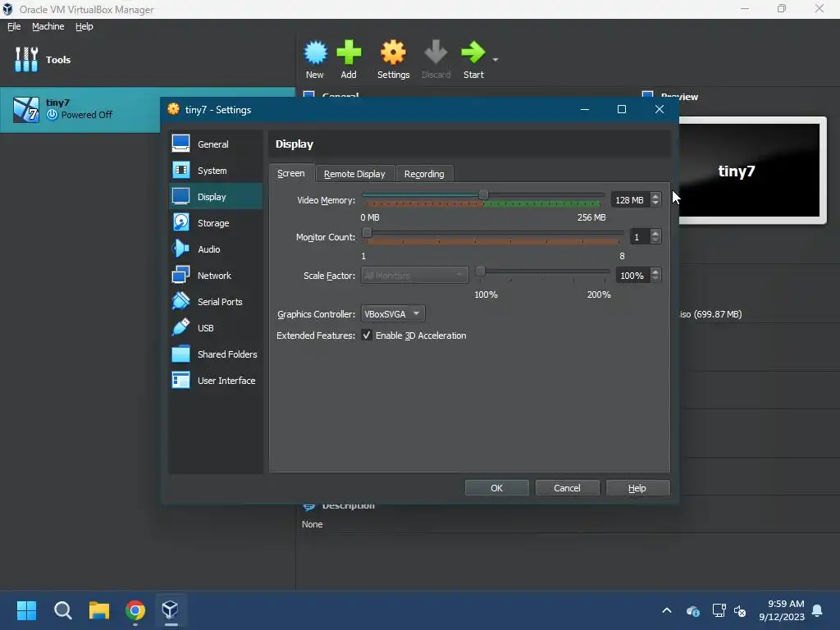The image size is (840, 630).
Task: Switch to the Screen tab
Action: click(291, 173)
